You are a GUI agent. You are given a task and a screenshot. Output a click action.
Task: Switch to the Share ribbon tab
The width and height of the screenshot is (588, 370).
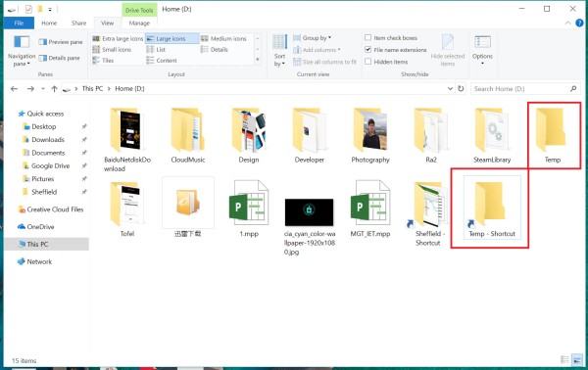[78, 23]
